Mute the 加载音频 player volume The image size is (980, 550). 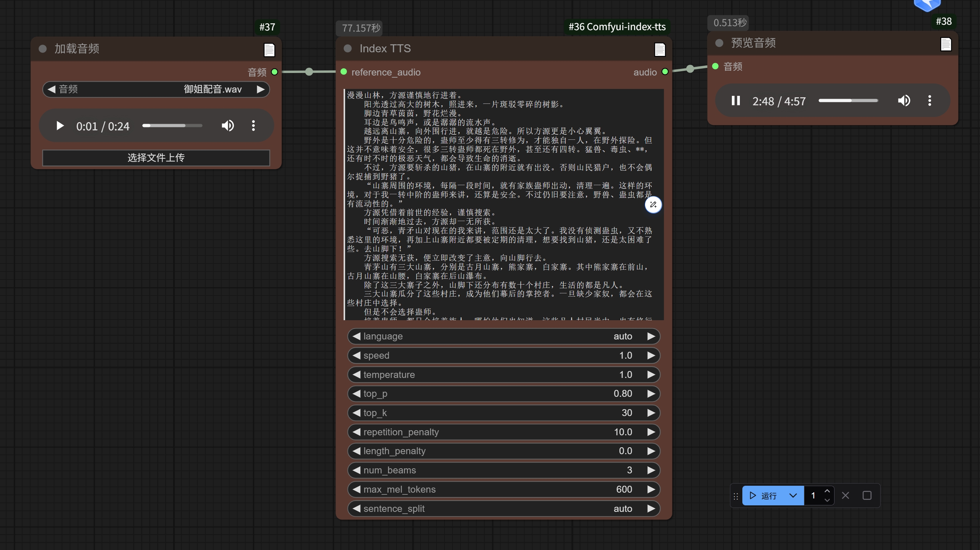point(227,126)
